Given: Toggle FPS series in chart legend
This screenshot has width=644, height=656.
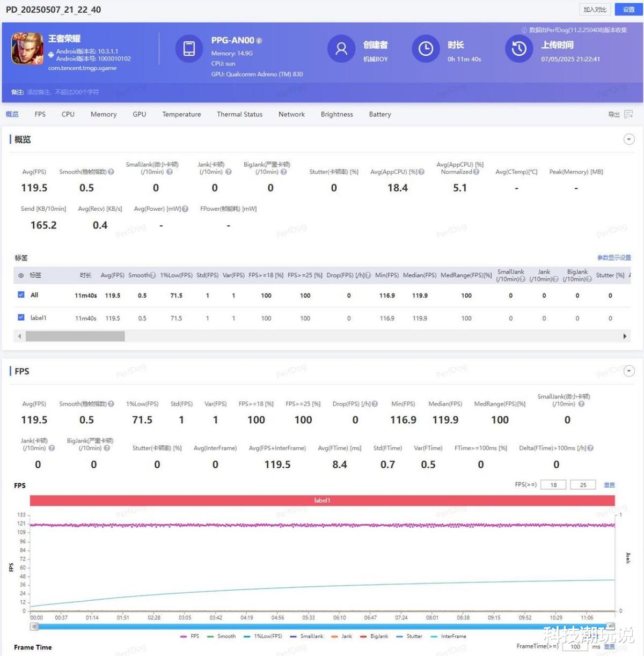Looking at the screenshot, I should click(190, 636).
